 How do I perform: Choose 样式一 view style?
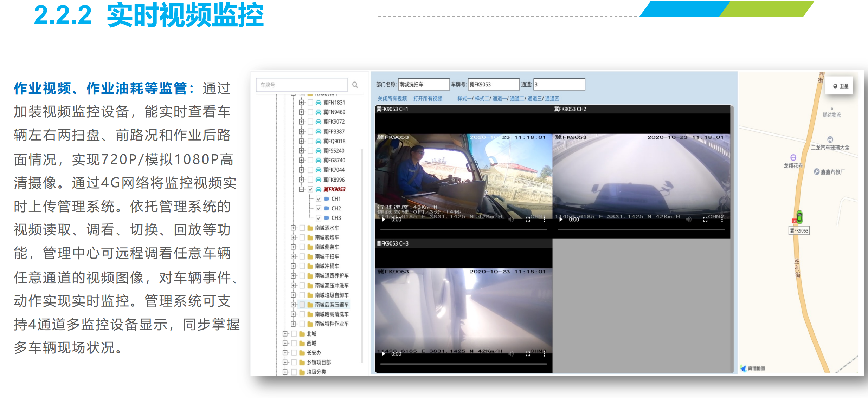pyautogui.click(x=464, y=99)
